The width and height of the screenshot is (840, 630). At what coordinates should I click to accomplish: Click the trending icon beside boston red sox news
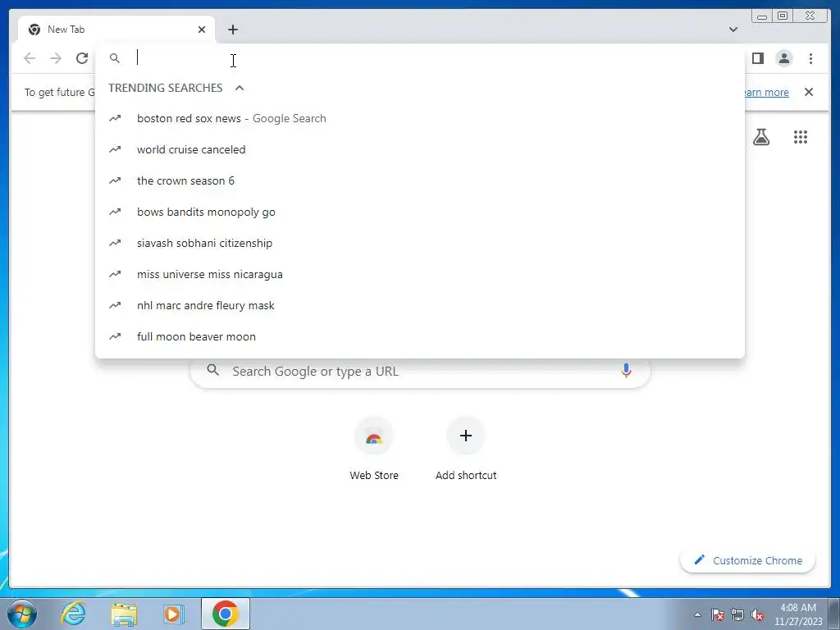[x=115, y=118]
